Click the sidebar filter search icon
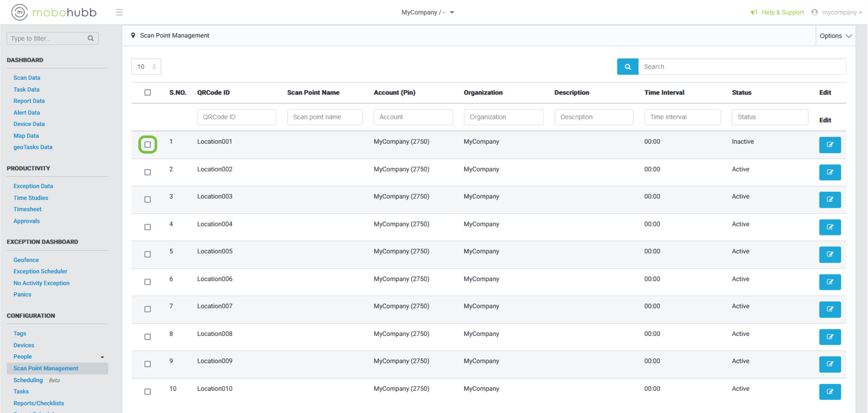This screenshot has height=413, width=868. 91,39
